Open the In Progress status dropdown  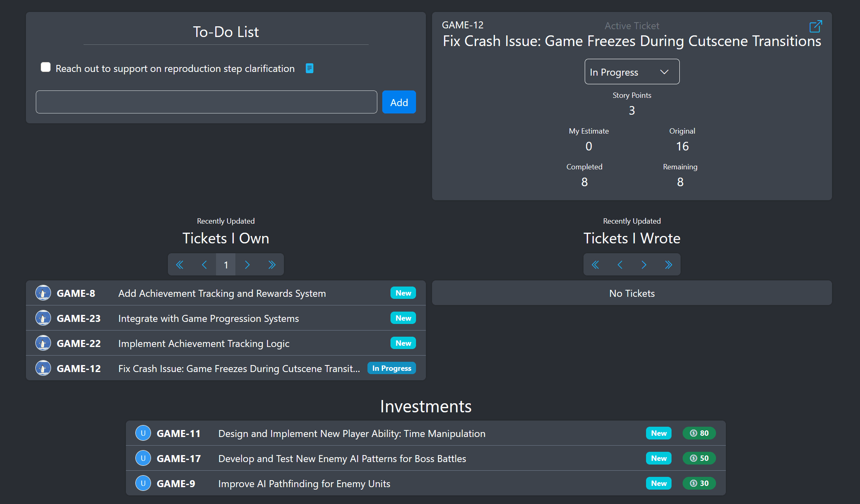coord(631,72)
